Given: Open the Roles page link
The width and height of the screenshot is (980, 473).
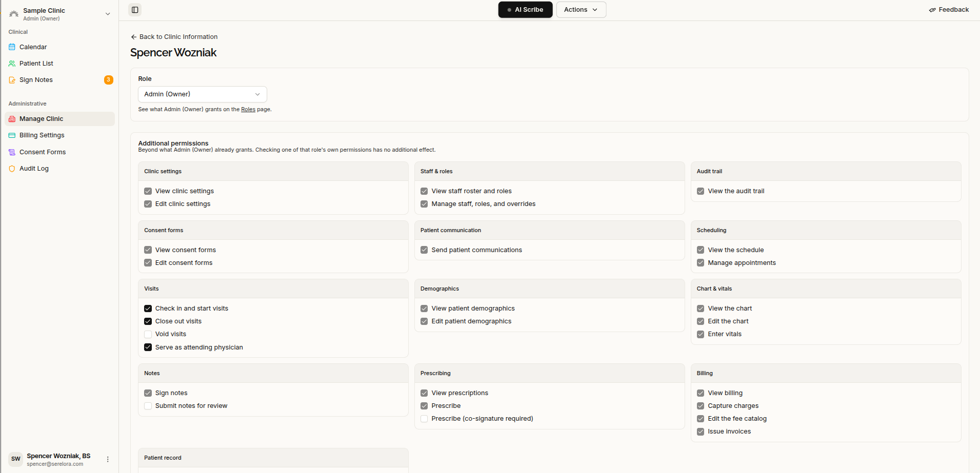Looking at the screenshot, I should [x=248, y=110].
